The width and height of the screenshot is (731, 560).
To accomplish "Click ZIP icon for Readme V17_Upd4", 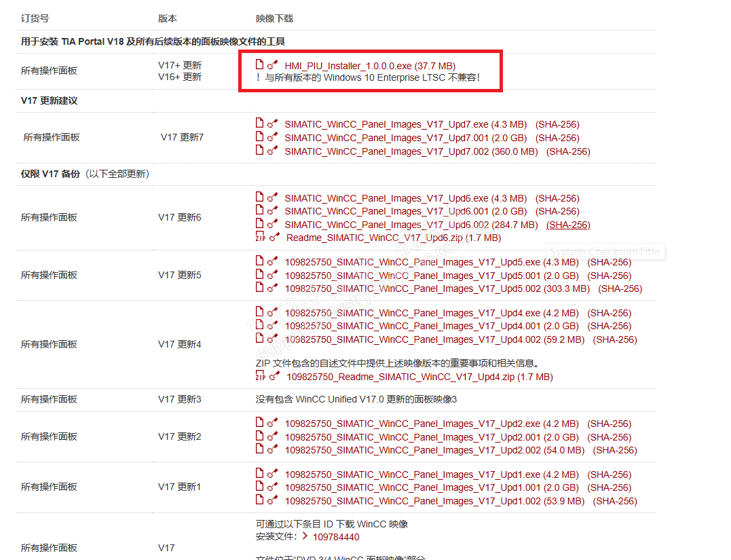I will 261,375.
